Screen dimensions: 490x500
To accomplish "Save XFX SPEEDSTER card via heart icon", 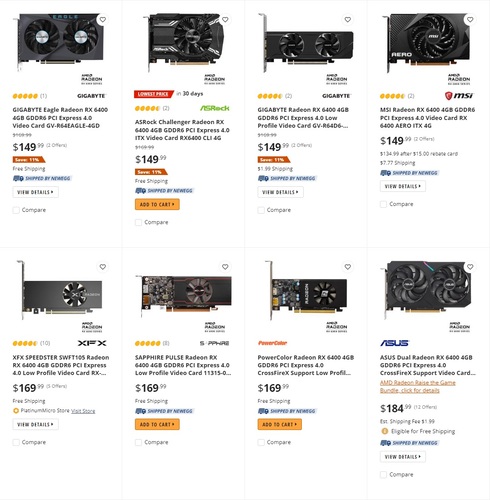I will pos(103,267).
